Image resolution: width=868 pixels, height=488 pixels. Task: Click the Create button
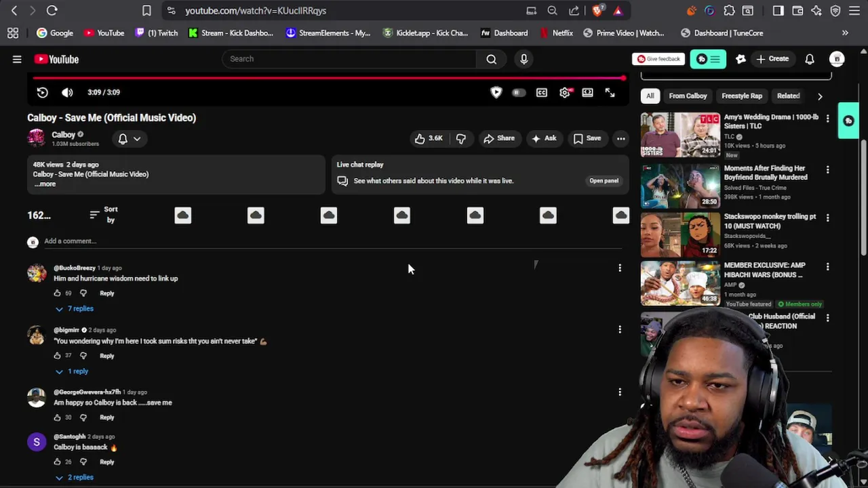click(772, 59)
